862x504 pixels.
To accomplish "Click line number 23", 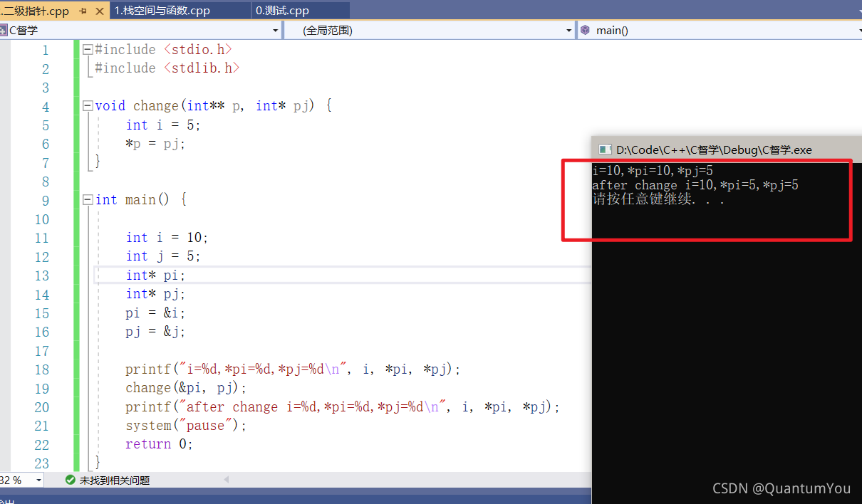I will (42, 463).
